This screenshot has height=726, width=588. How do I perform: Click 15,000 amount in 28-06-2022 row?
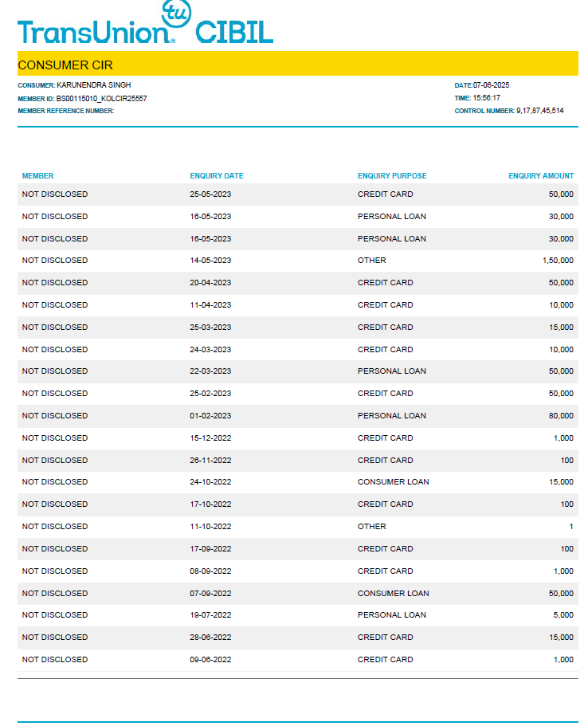pyautogui.click(x=561, y=637)
